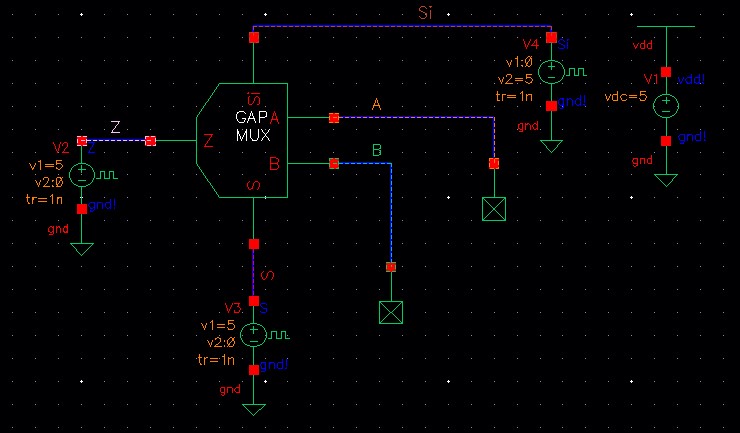
Task: Click the V2 instance name label
Action: [x=61, y=148]
